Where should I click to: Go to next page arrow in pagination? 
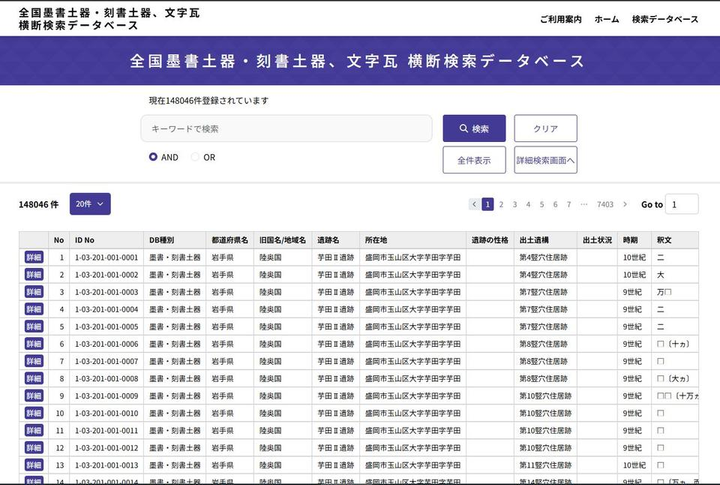pyautogui.click(x=625, y=204)
